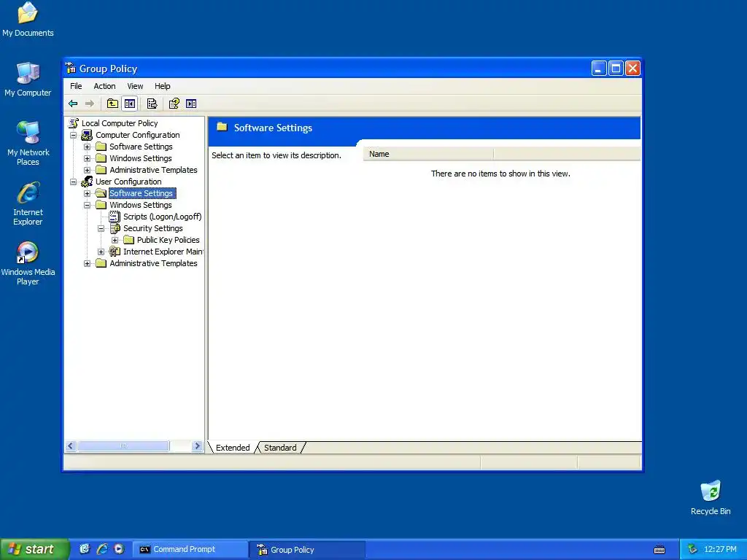Click Command Prompt taskbar button
Screen dimensions: 747x560
click(190, 549)
